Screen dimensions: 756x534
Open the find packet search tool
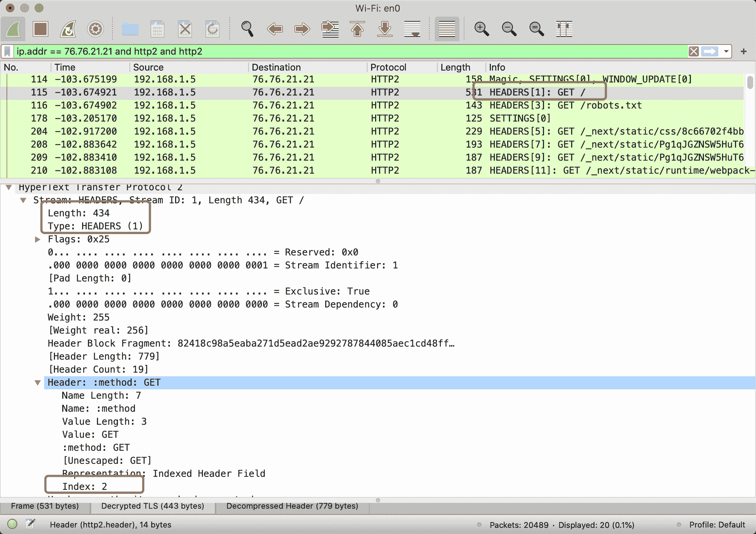(x=248, y=29)
